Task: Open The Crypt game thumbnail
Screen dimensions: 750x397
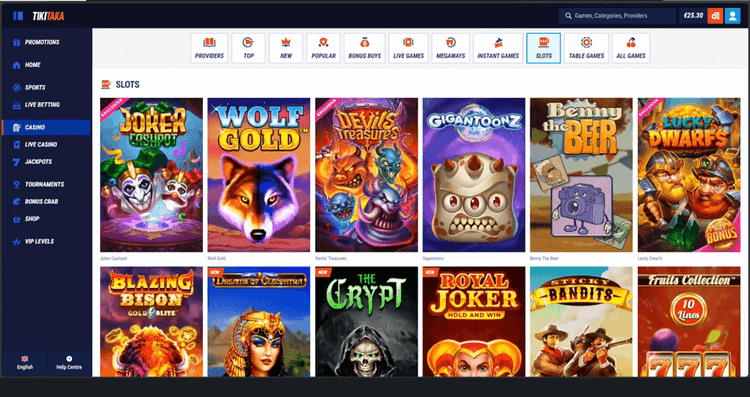Action: [366, 322]
